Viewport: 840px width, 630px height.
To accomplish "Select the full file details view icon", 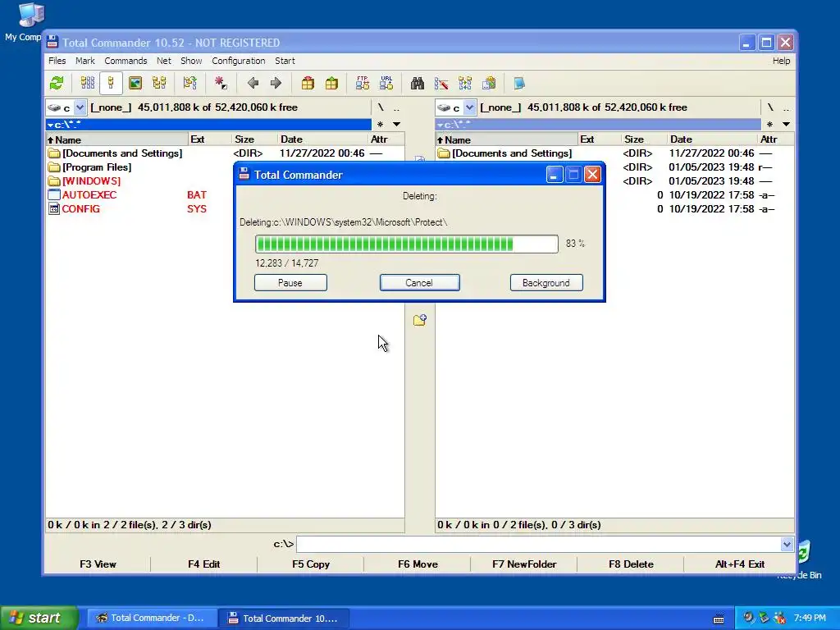I will (111, 83).
